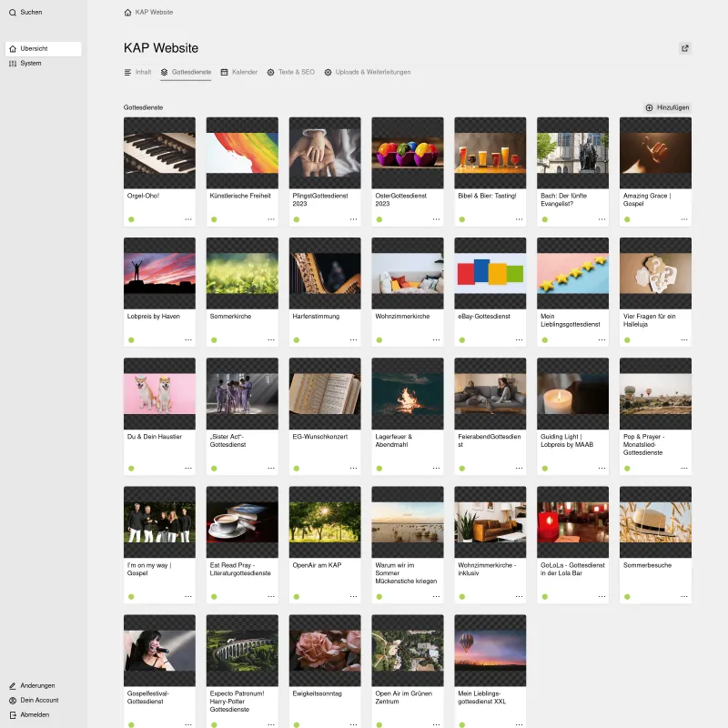Open options menu on Sommerbesuche card

point(682,596)
